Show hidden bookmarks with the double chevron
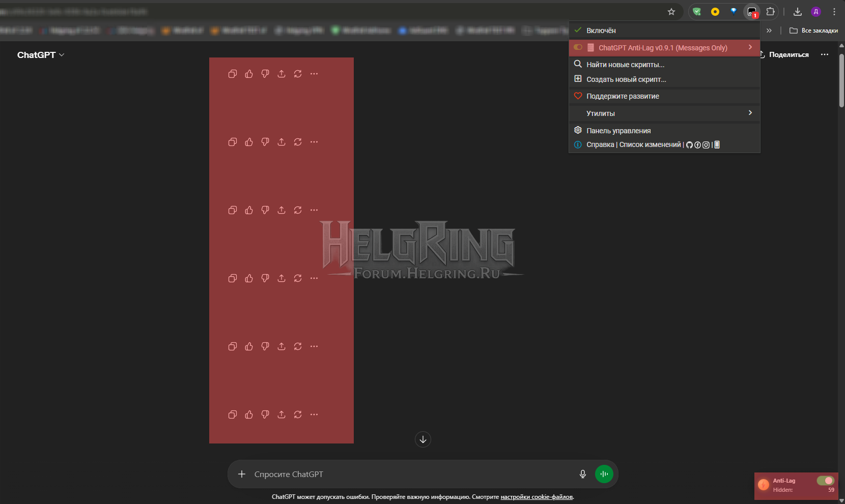The width and height of the screenshot is (845, 504). coord(769,31)
